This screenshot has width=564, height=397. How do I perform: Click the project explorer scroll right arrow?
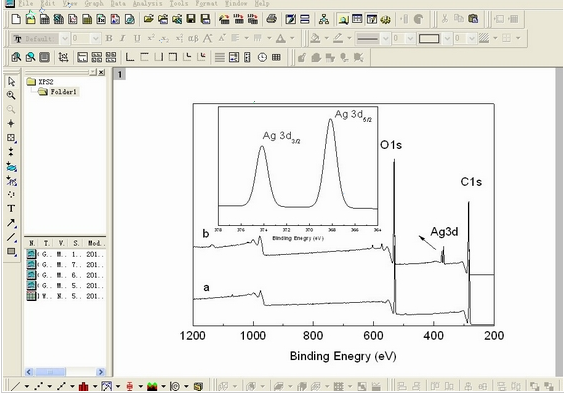pos(101,372)
